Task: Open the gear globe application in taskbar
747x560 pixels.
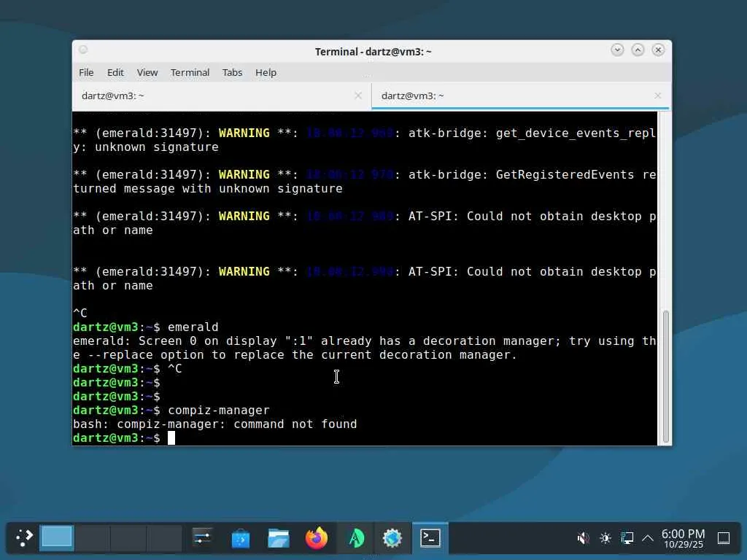Action: click(x=392, y=539)
